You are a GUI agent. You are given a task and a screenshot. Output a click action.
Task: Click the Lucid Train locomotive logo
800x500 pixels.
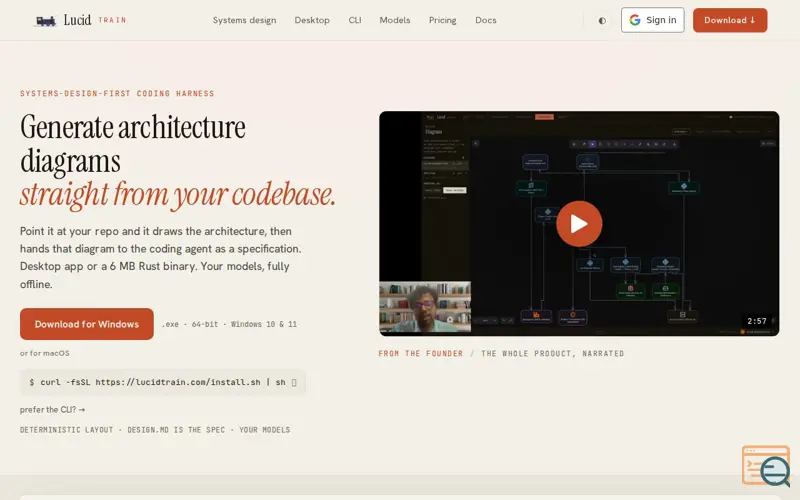[x=45, y=20]
